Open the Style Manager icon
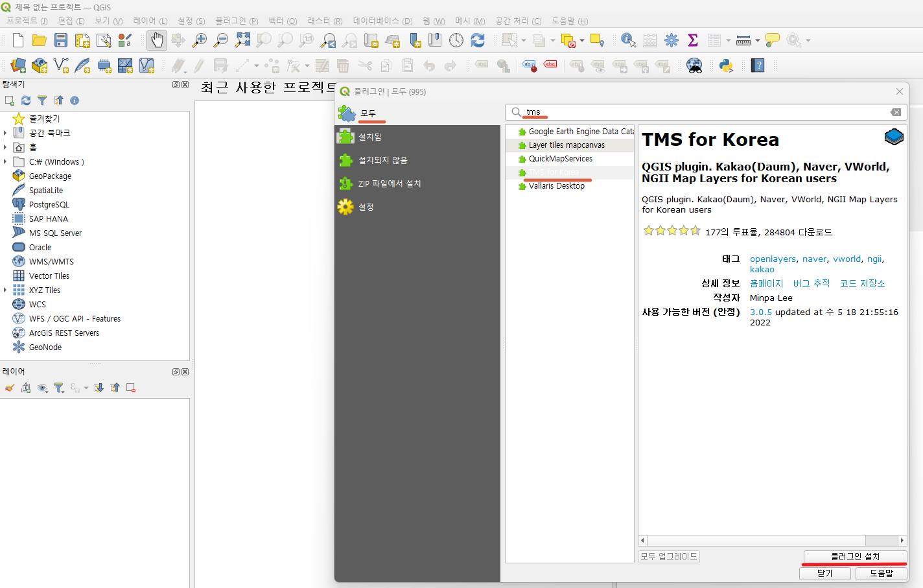This screenshot has width=923, height=588. coord(125,40)
